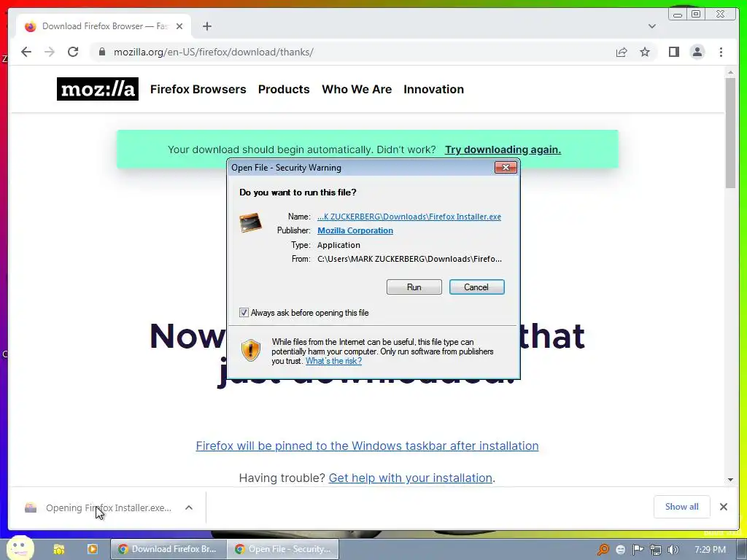Screen dimensions: 747x560
Task: Click the scrollbar down arrow
Action: [730, 480]
